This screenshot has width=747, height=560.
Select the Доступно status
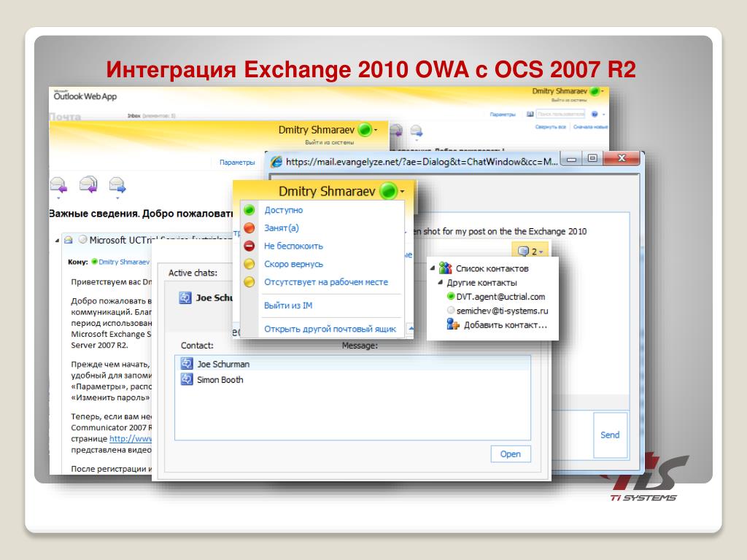coord(284,210)
